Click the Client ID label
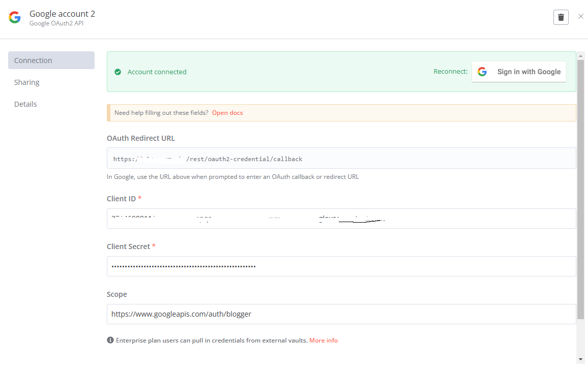The height and width of the screenshot is (370, 588). click(x=121, y=199)
